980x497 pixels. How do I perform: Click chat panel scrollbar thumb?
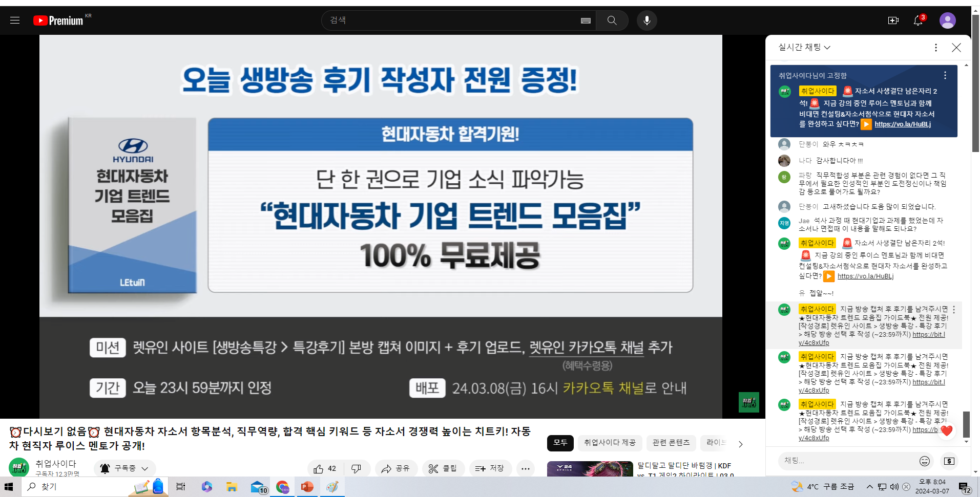pyautogui.click(x=966, y=424)
